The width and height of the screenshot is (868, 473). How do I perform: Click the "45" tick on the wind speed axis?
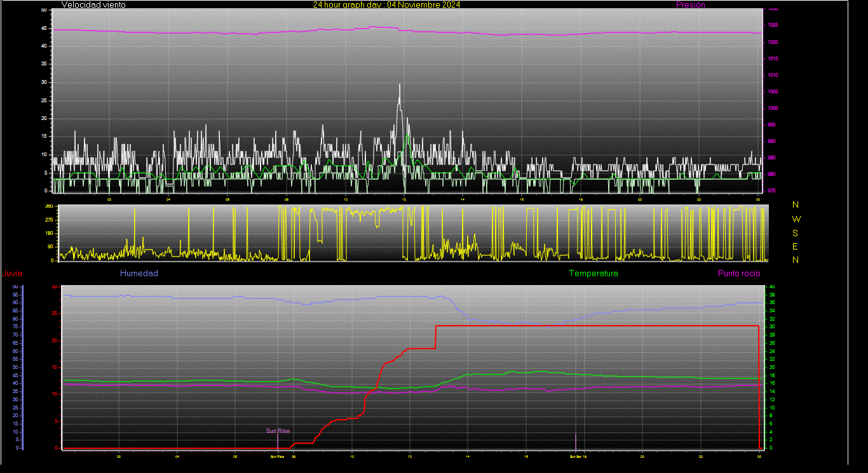pos(43,28)
